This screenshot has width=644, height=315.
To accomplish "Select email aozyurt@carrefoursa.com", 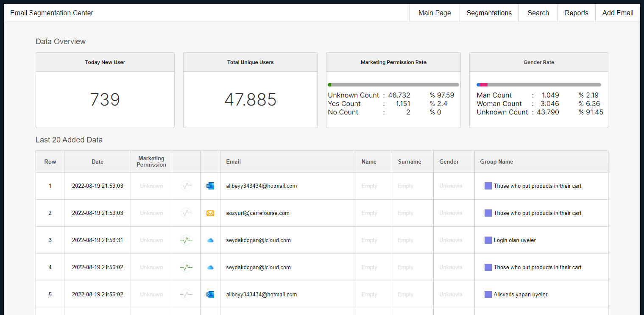I will pos(258,213).
